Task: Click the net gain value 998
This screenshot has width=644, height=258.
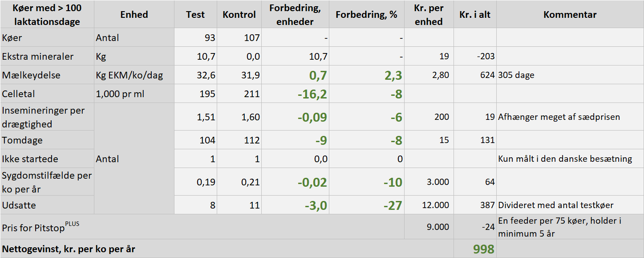Action: [483, 249]
